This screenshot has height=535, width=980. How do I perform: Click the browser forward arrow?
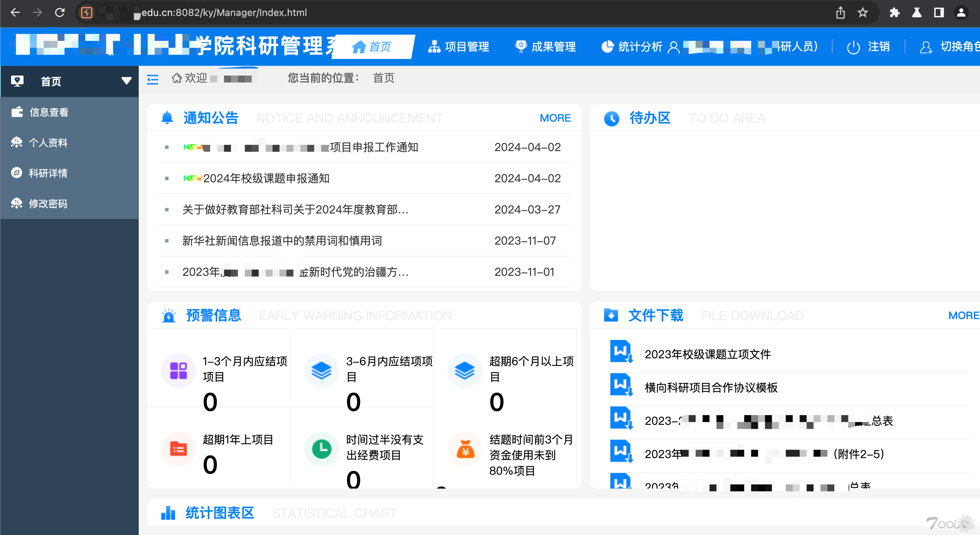coord(37,12)
